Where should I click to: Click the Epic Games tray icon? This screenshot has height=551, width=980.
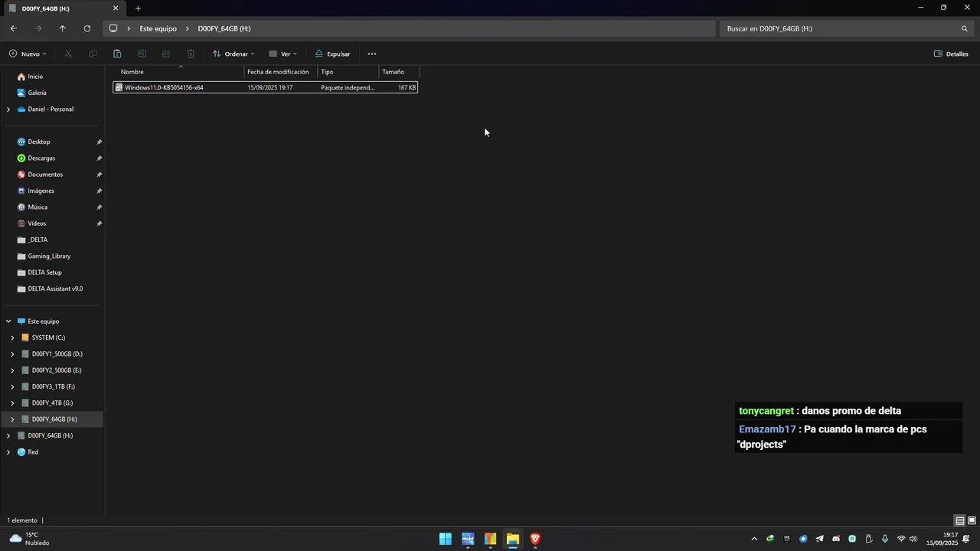[x=786, y=539]
